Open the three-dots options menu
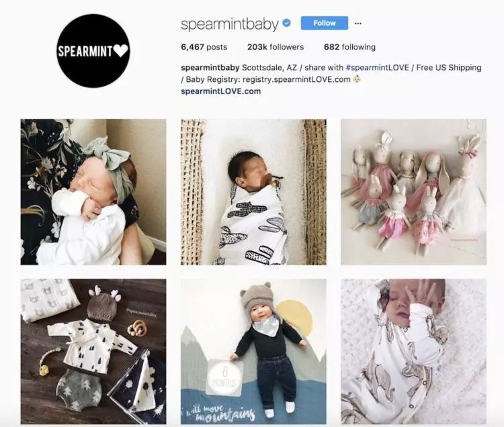This screenshot has width=504, height=427. pyautogui.click(x=358, y=23)
